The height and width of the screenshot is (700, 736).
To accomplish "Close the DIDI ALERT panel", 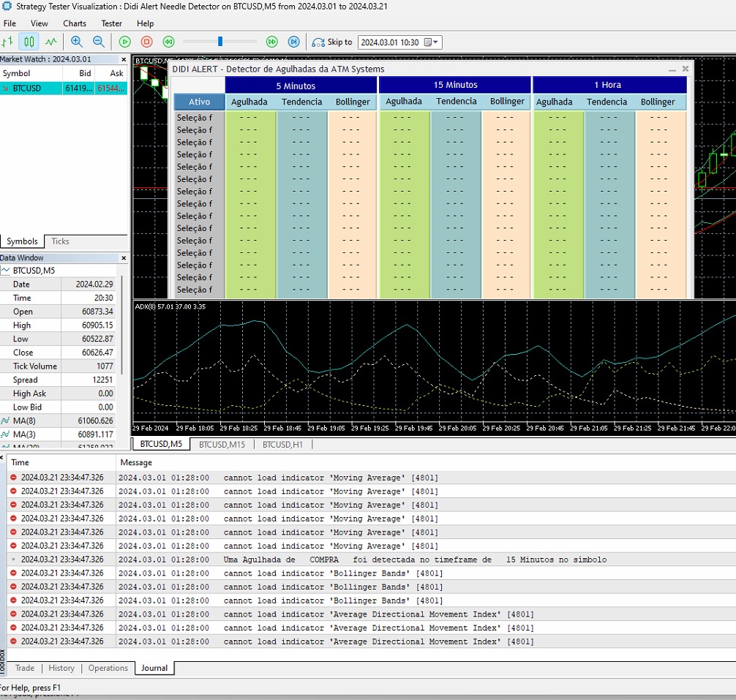I will click(686, 69).
